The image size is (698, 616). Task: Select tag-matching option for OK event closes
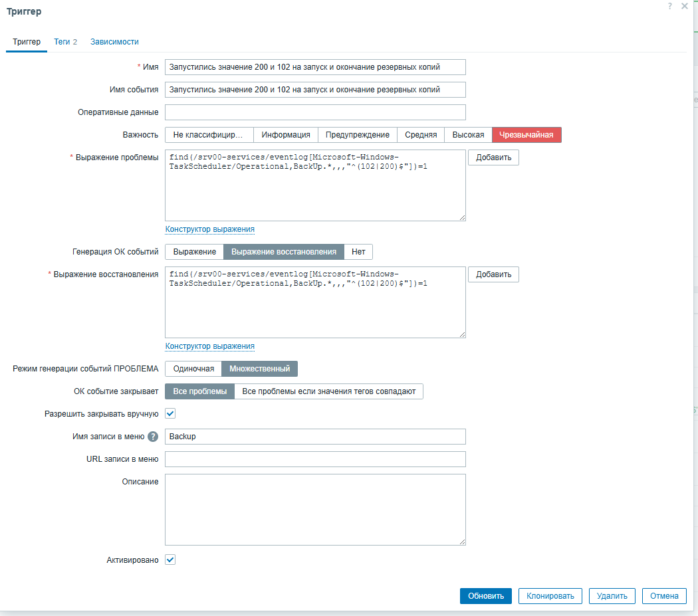[x=328, y=391]
